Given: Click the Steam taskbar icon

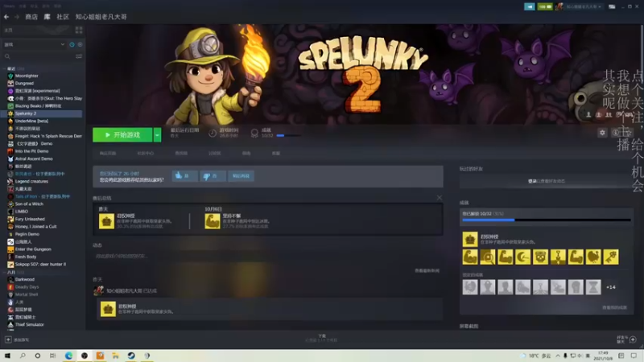Looking at the screenshot, I should (x=131, y=356).
